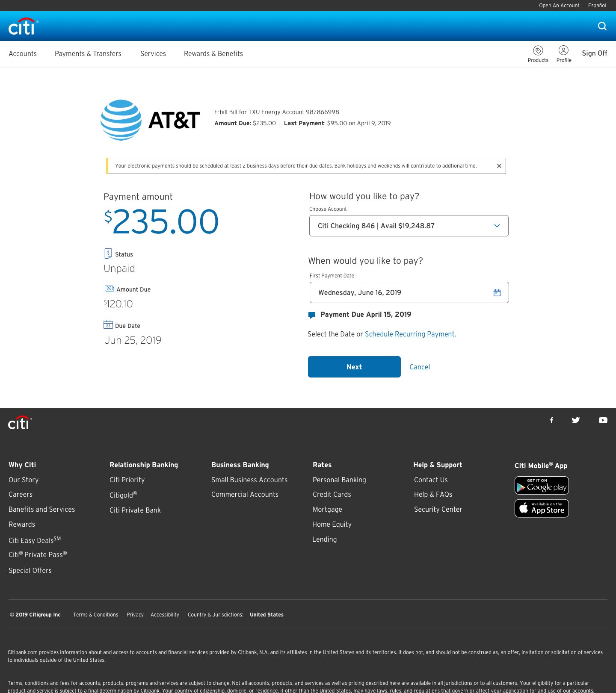Select the $235.00 payment amount
This screenshot has height=693, width=616.
[162, 221]
